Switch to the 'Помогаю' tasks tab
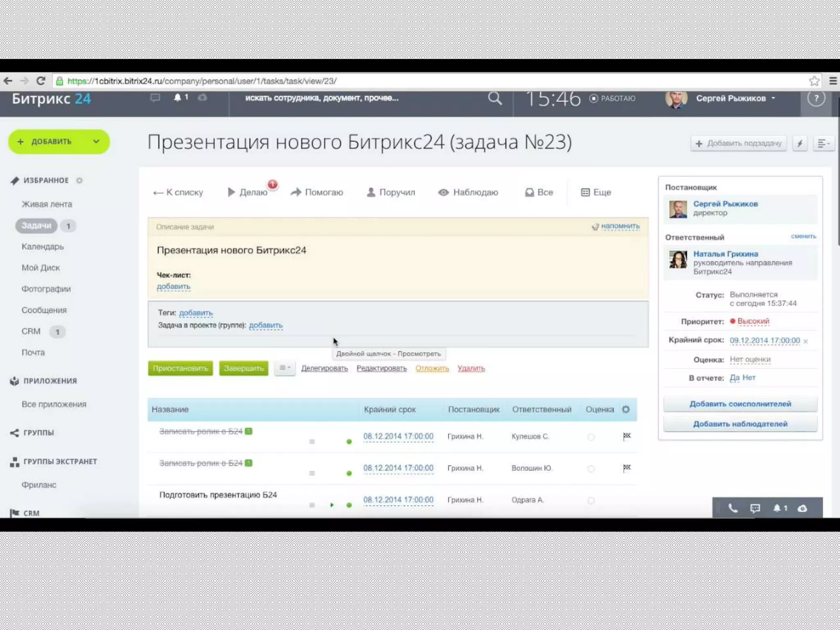The width and height of the screenshot is (840, 630). pyautogui.click(x=317, y=192)
